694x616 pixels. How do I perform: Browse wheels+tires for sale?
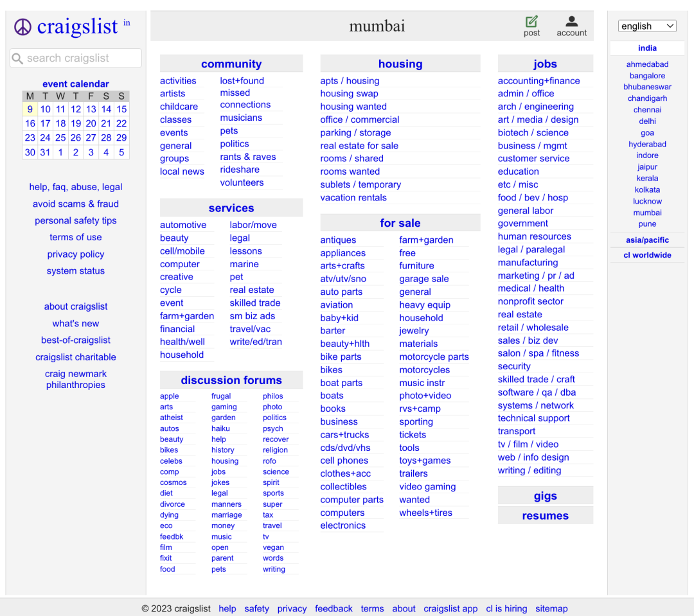[425, 513]
